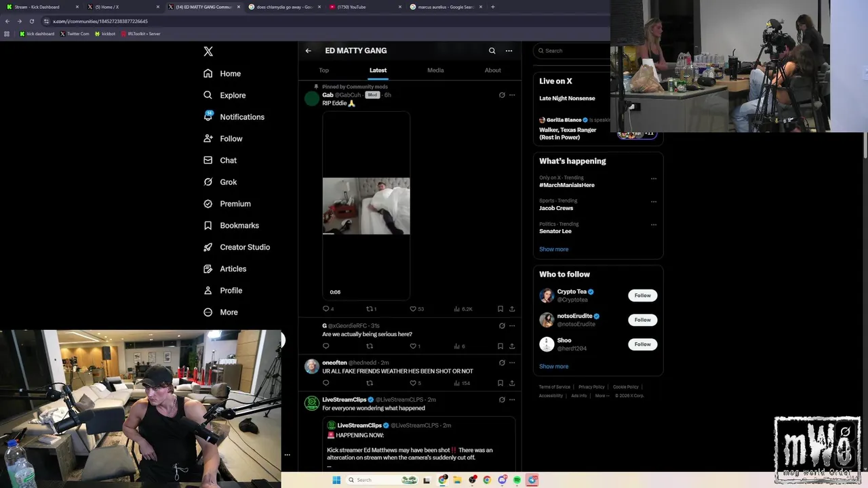
Task: Click X search input field
Action: coord(572,51)
